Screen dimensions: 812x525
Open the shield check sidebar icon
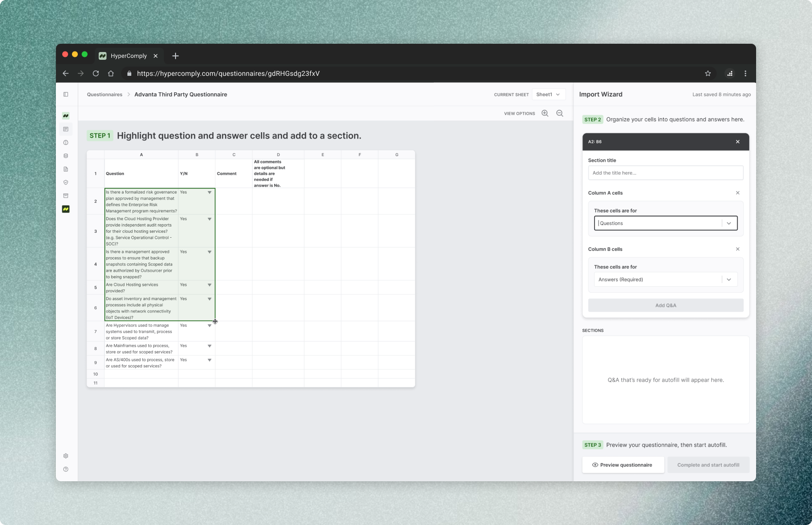66,183
